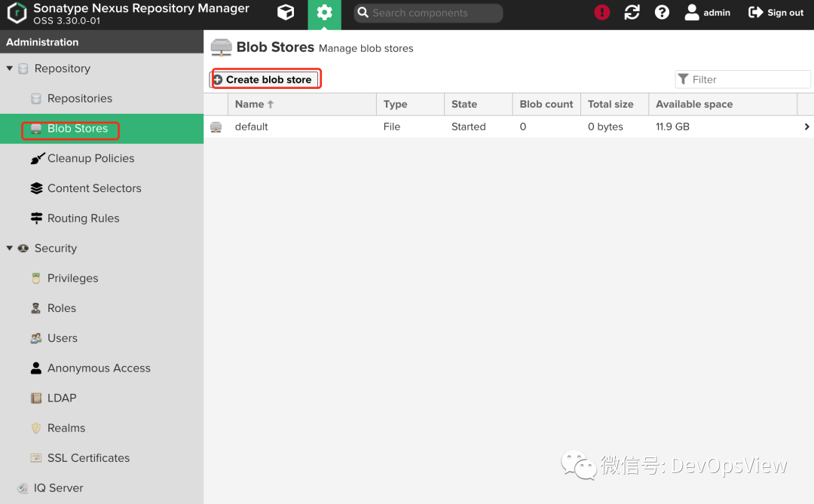Click the search magnifier icon

363,13
